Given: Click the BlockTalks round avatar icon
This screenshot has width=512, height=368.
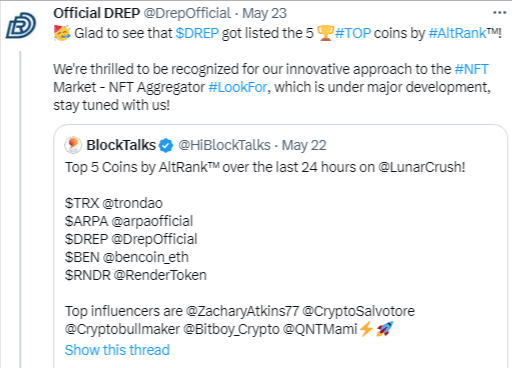Looking at the screenshot, I should pos(73,145).
